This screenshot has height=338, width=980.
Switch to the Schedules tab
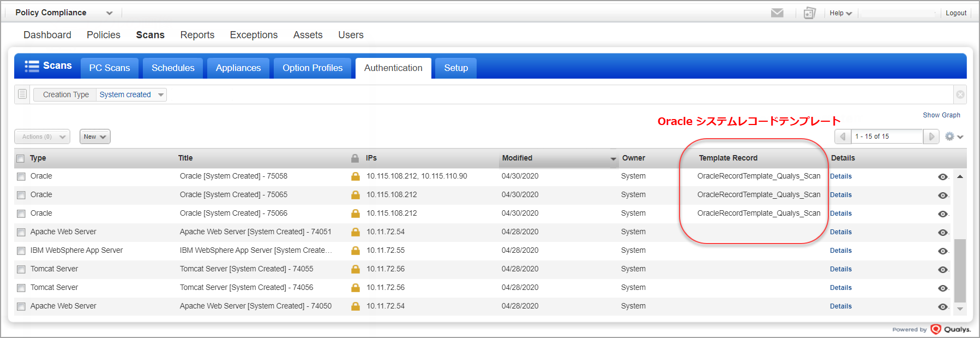[x=173, y=68]
